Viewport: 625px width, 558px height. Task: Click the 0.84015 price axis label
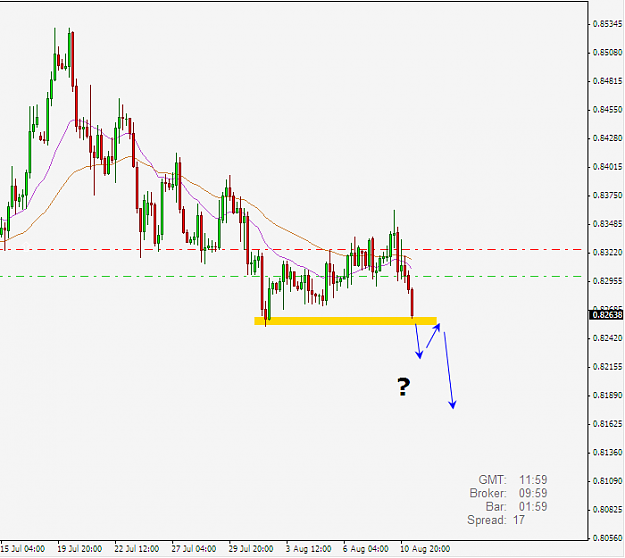(x=607, y=167)
